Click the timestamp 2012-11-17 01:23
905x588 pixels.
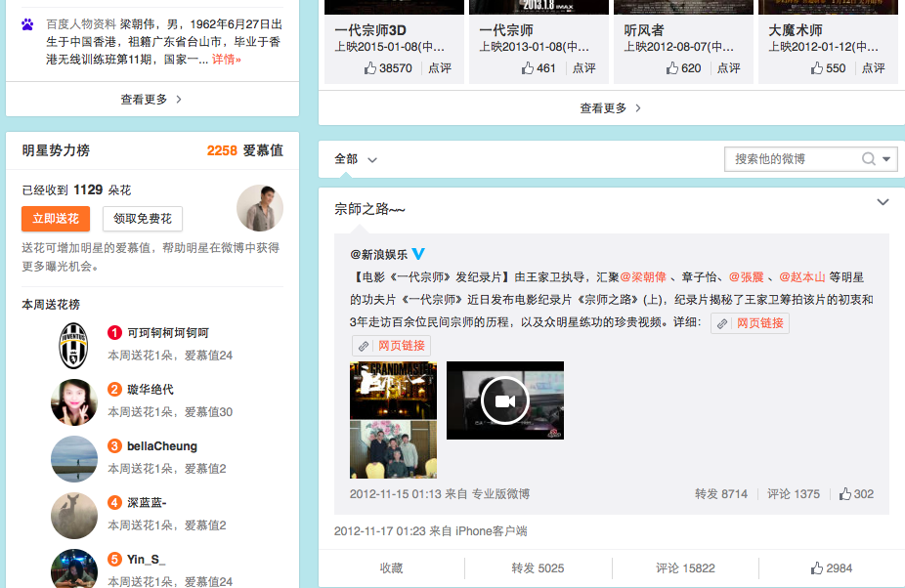pos(380,531)
